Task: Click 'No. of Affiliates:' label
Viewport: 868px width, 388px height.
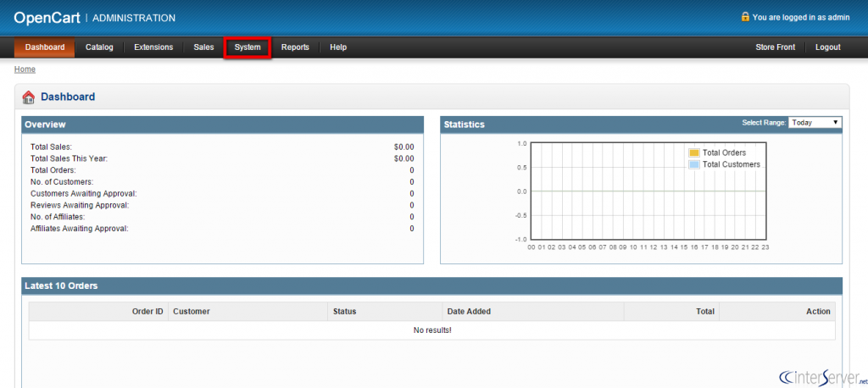Action: [58, 216]
